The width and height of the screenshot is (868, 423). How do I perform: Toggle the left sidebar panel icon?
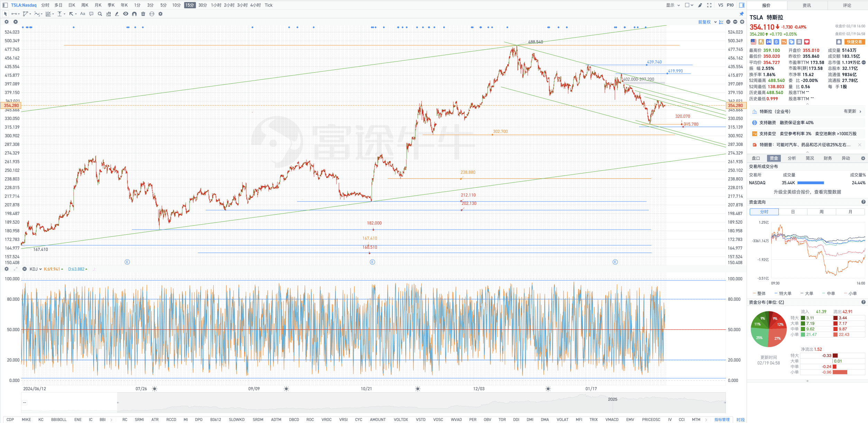pyautogui.click(x=5, y=5)
